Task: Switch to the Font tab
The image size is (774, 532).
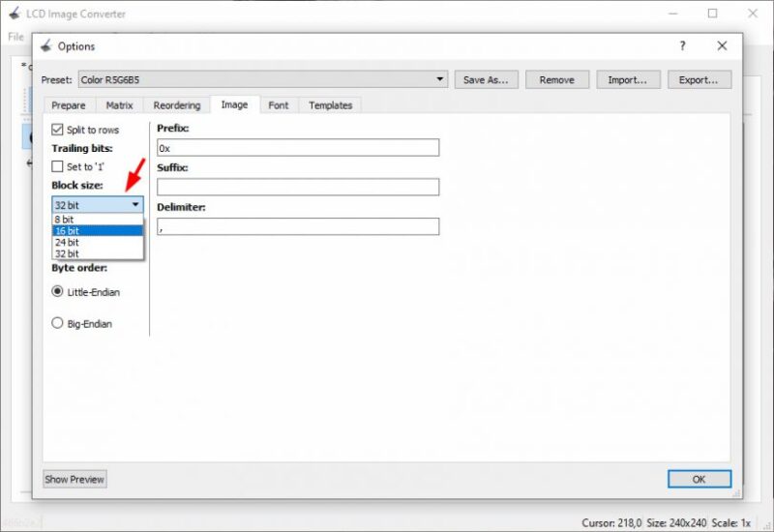Action: click(x=278, y=105)
